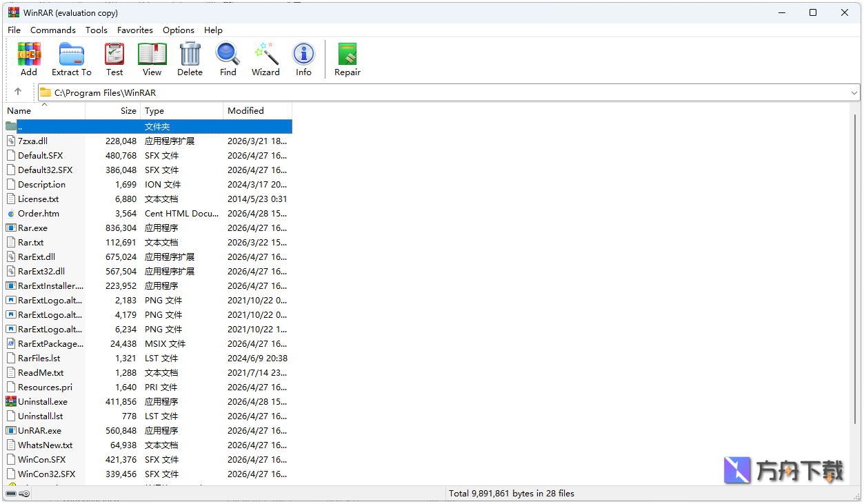Open the Tools menu
Screen dimensions: 864x504
tap(97, 30)
